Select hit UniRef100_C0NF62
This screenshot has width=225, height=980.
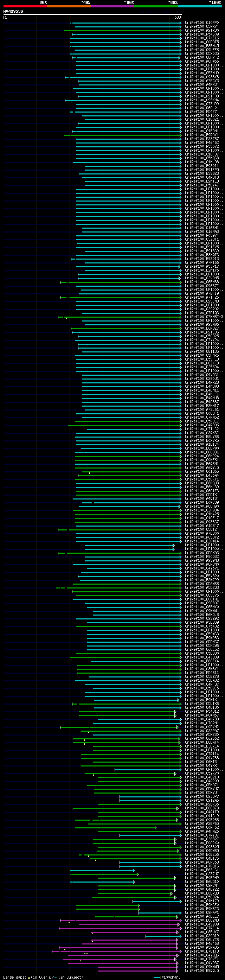click(x=202, y=827)
